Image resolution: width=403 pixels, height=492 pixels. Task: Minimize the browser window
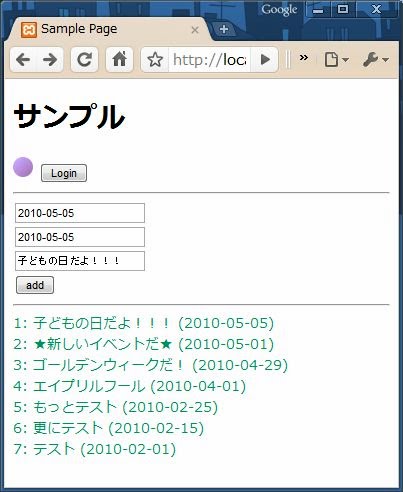[318, 9]
